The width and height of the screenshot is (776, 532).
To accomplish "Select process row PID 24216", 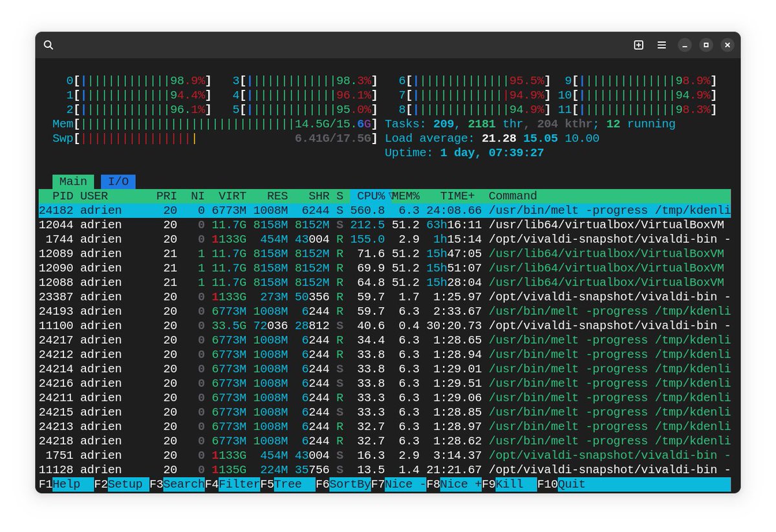I will tap(385, 383).
